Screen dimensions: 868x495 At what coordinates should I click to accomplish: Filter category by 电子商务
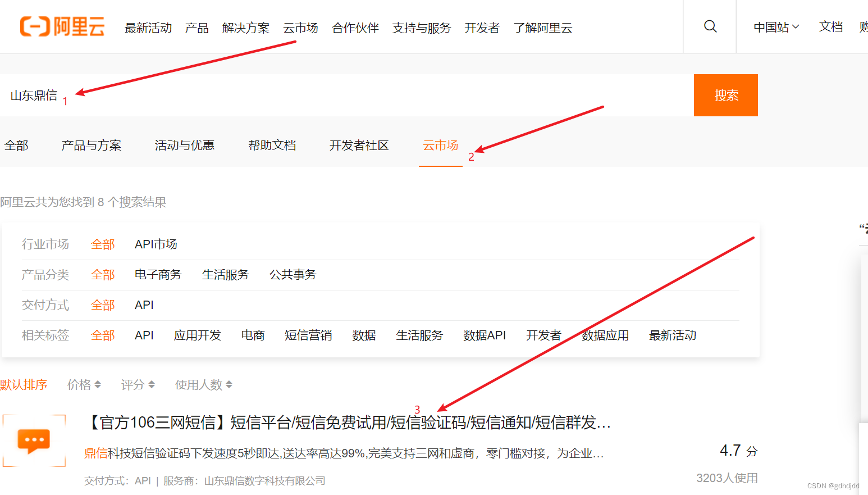(x=158, y=275)
